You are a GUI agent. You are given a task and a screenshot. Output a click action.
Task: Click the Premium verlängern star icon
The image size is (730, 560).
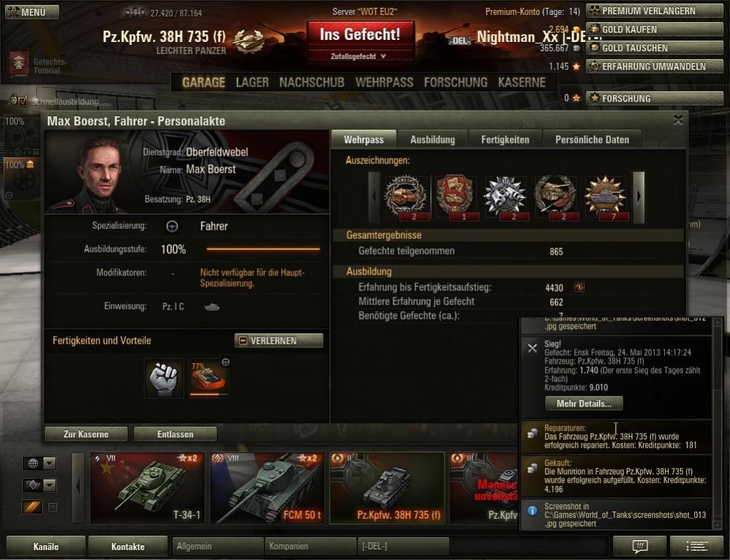point(594,11)
